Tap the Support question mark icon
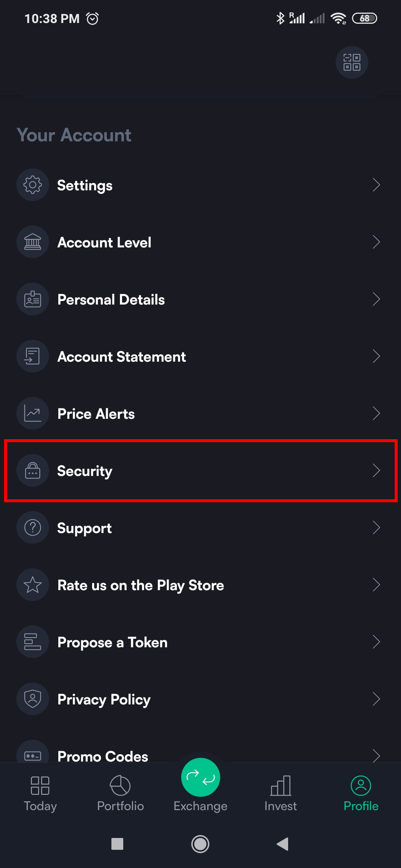This screenshot has height=868, width=401. (33, 527)
